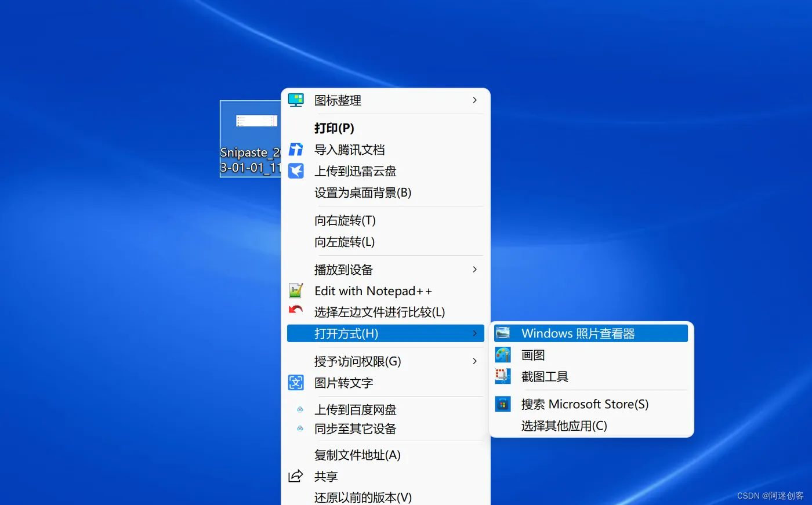Click the share icon beside 共享
Viewport: 812px width, 505px height.
(296, 476)
